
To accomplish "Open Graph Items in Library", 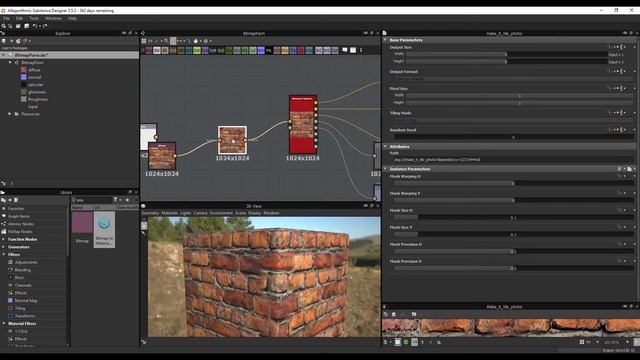I will pyautogui.click(x=19, y=216).
